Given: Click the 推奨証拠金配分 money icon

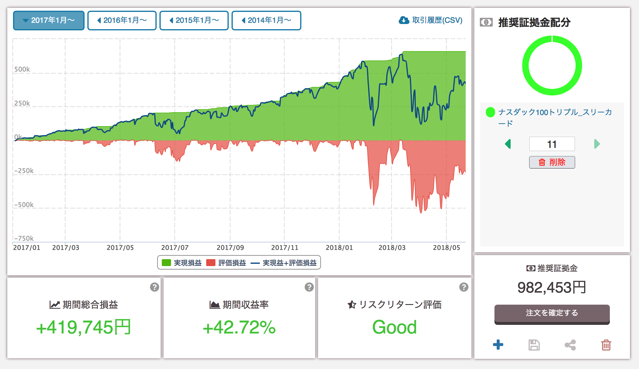Looking at the screenshot, I should (486, 22).
